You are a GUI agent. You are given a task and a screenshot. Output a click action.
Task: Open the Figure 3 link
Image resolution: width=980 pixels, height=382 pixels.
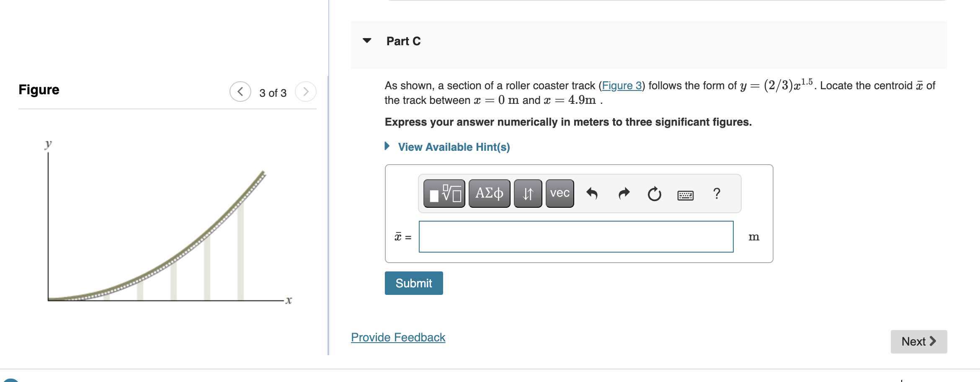pos(622,86)
